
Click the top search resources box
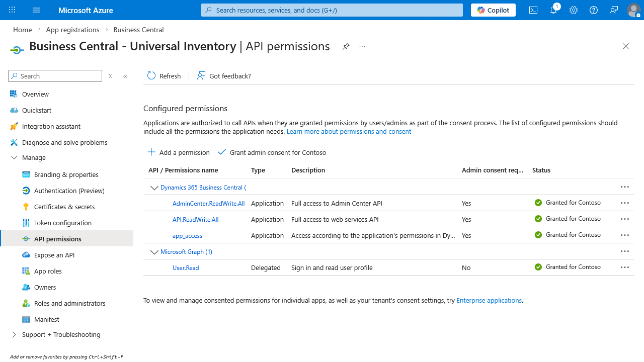pos(332,10)
